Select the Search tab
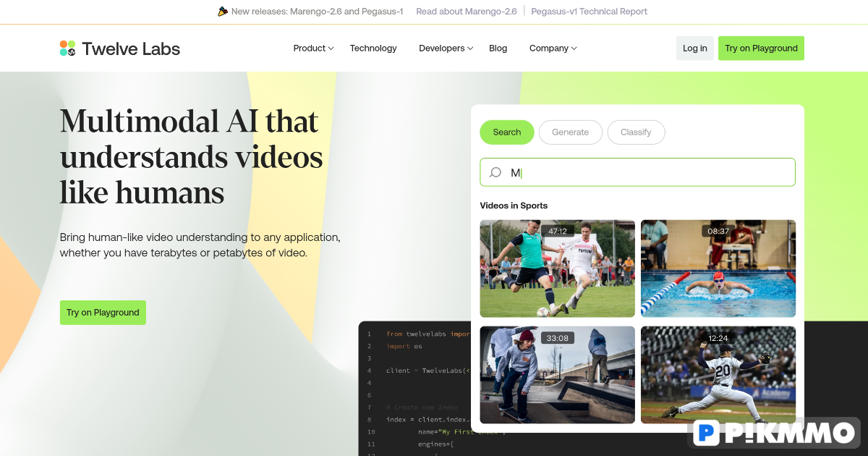The height and width of the screenshot is (456, 868). pos(507,132)
